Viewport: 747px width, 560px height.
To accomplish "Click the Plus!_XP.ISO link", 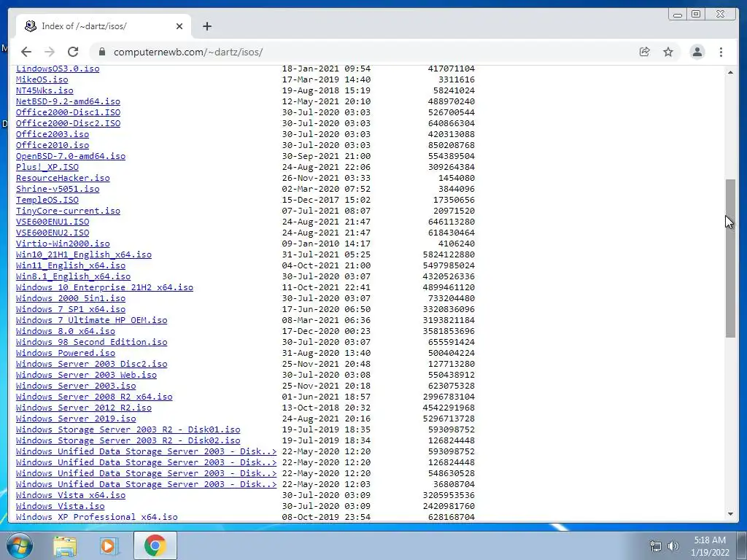I will pyautogui.click(x=47, y=167).
